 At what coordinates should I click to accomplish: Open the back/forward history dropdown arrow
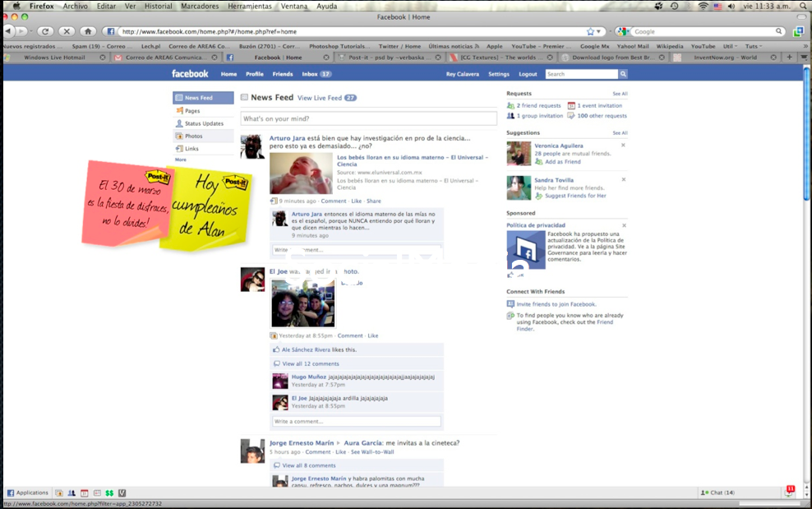pyautogui.click(x=31, y=31)
